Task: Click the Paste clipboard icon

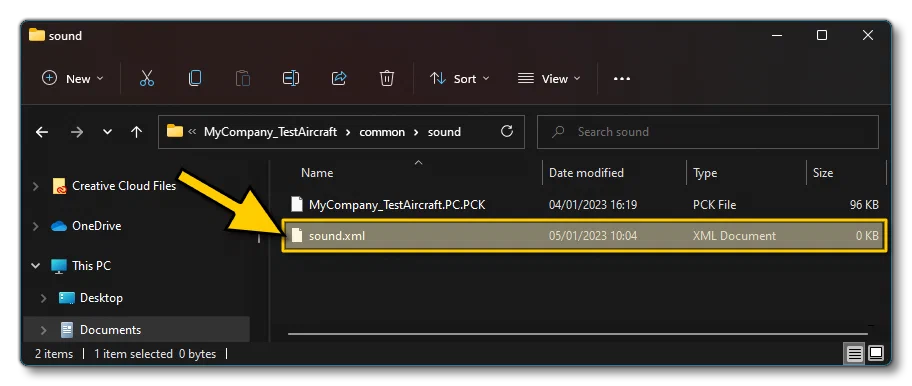Action: [243, 78]
